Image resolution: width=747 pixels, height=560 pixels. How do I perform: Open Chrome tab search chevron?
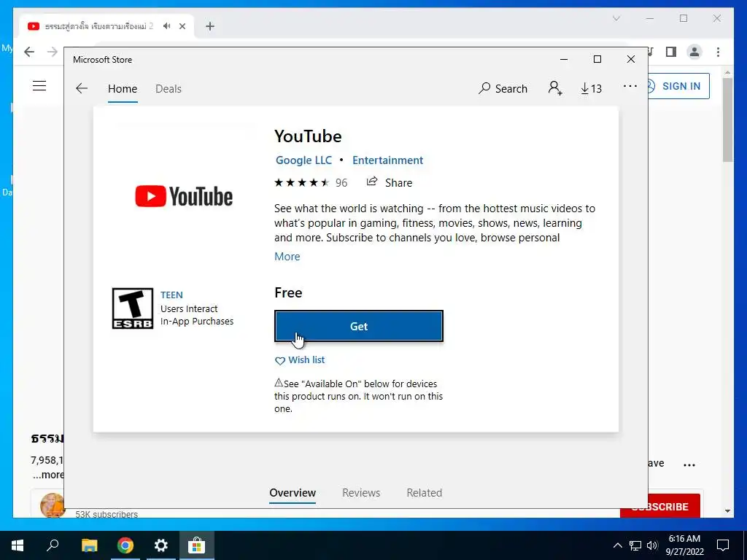(x=616, y=18)
